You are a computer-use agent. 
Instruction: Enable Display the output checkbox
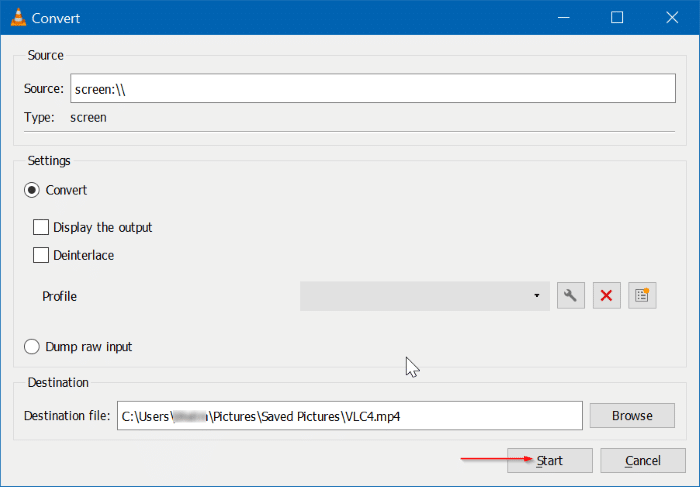41,227
